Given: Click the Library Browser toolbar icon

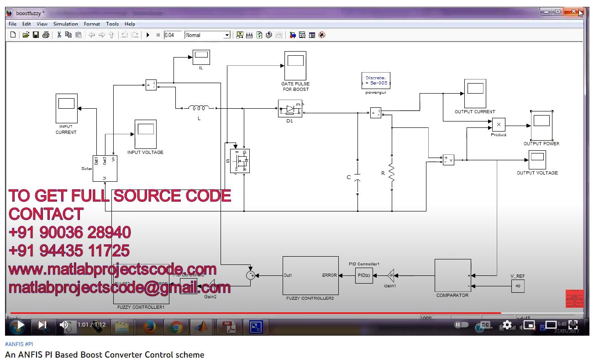Looking at the screenshot, I should pyautogui.click(x=293, y=35).
